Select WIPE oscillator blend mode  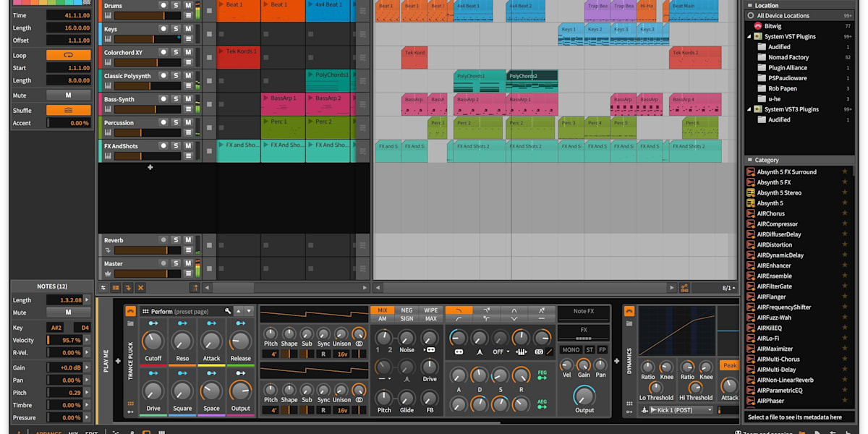(x=430, y=310)
